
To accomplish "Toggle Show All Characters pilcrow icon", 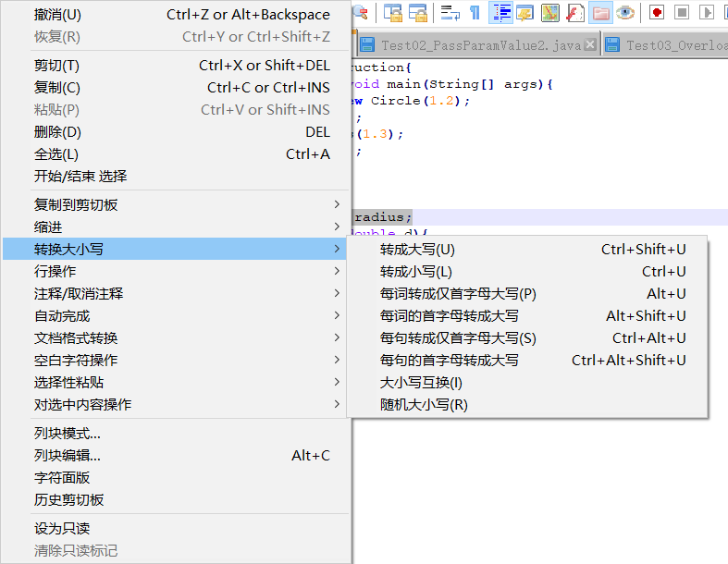I will 475,13.
